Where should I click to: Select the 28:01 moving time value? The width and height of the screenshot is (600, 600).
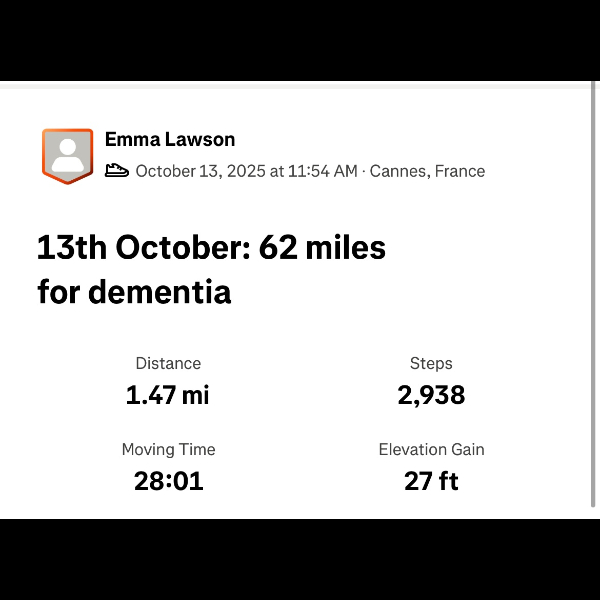tap(168, 481)
